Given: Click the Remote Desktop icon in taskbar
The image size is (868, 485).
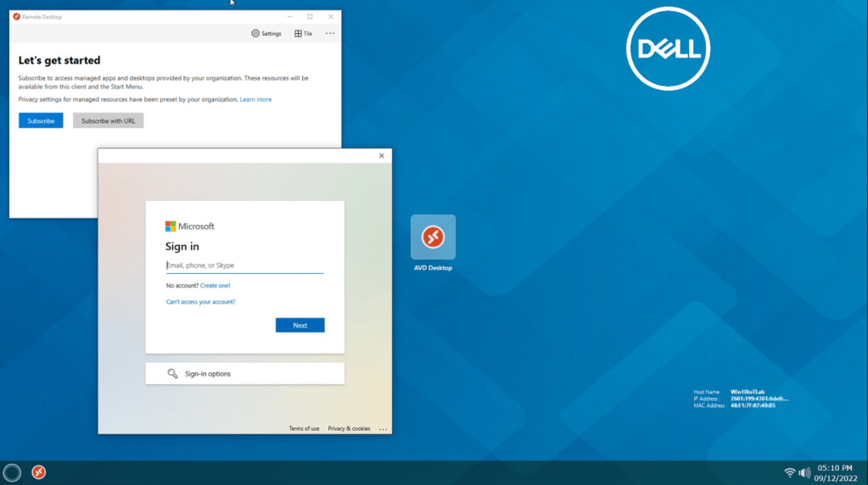Looking at the screenshot, I should tap(38, 472).
